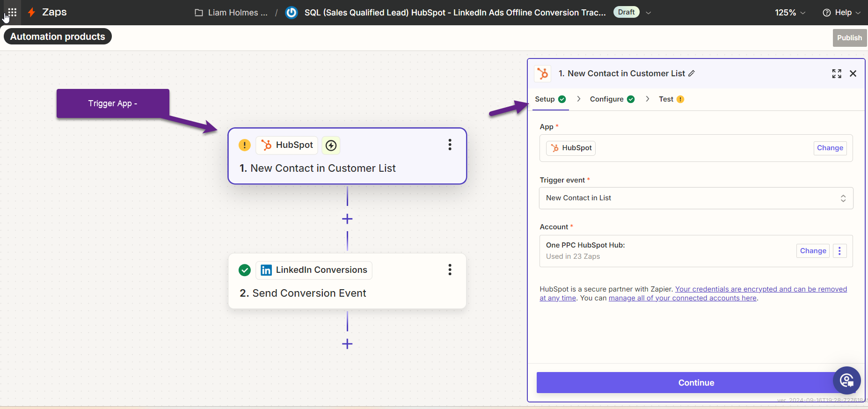868x409 pixels.
Task: Click the Publish button
Action: 849,38
